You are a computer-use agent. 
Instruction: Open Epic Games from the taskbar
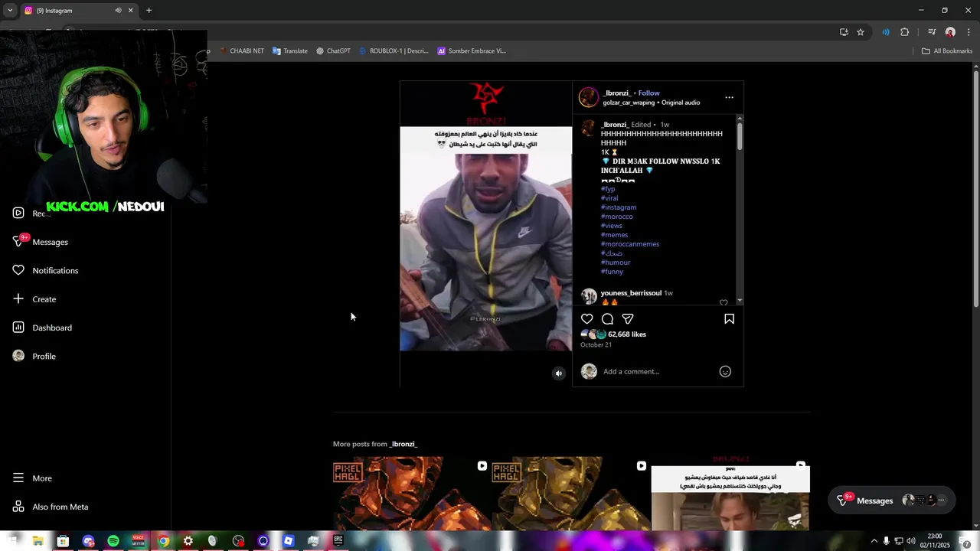[x=338, y=541]
